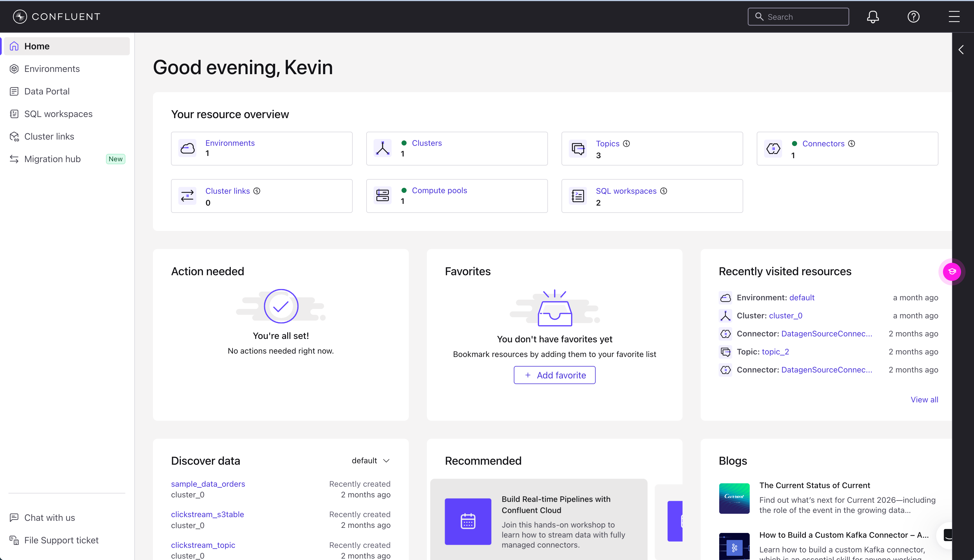Open Environments in the sidebar
Screen dimensions: 974x560
[52, 69]
